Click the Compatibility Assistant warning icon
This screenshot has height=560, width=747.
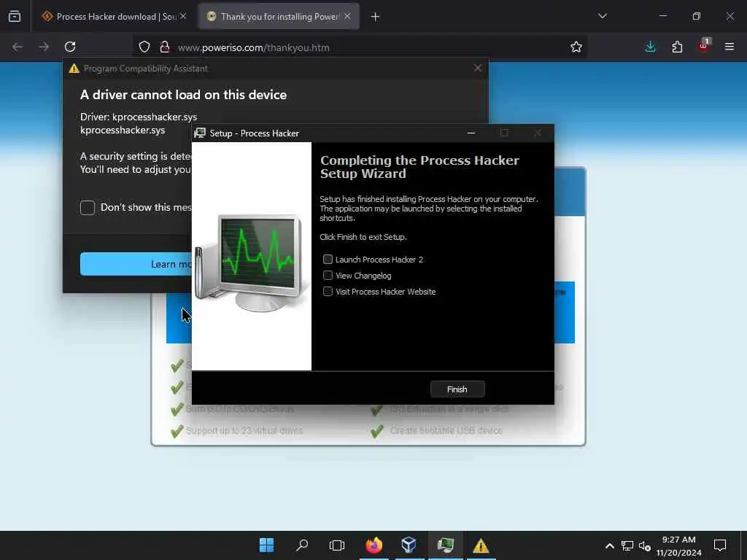tap(74, 68)
